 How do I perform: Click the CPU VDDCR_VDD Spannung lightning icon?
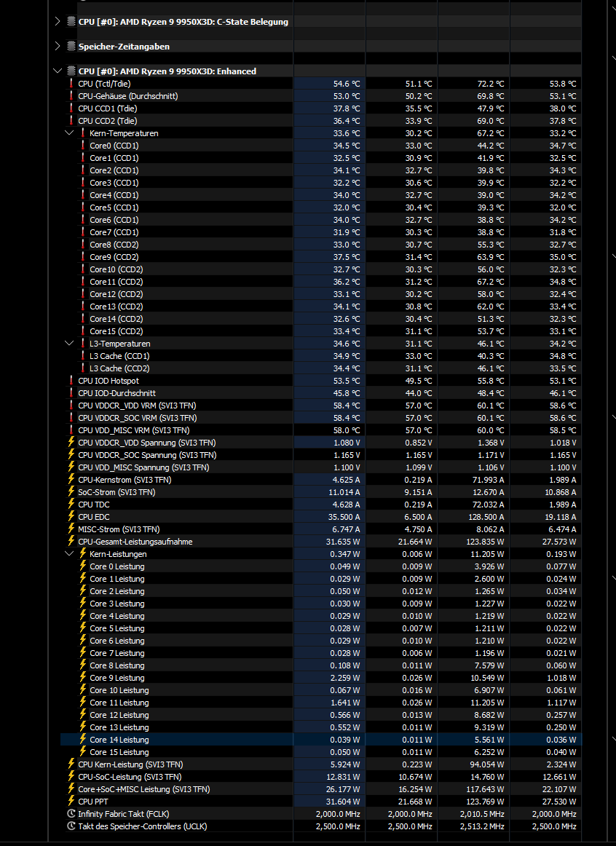pyautogui.click(x=71, y=442)
